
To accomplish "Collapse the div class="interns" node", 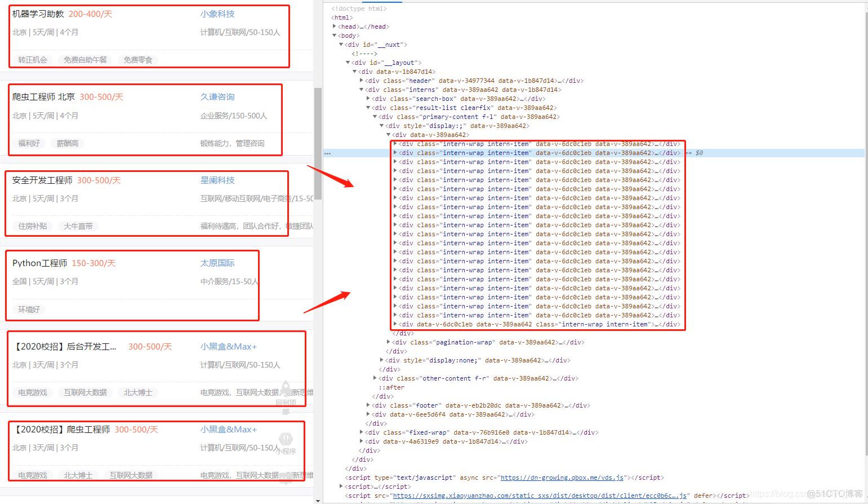I will 361,90.
